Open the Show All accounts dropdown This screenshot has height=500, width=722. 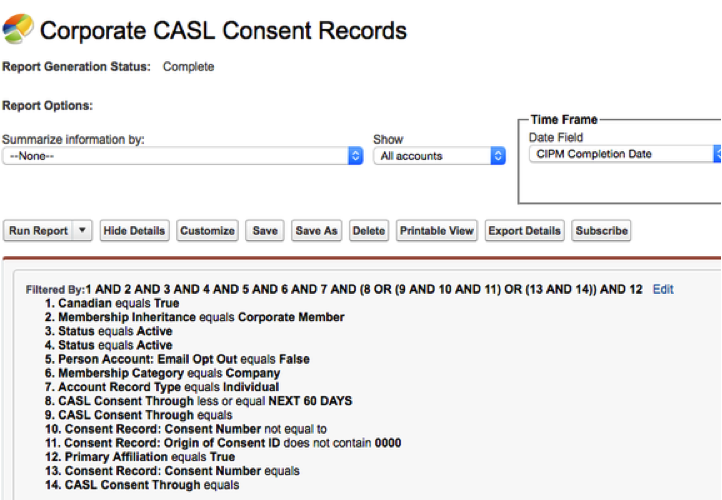[x=439, y=156]
